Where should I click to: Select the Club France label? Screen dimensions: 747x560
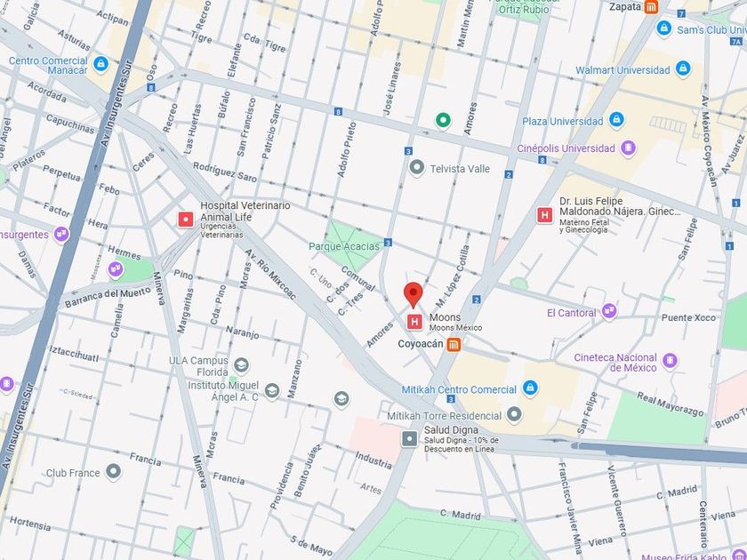(73, 473)
